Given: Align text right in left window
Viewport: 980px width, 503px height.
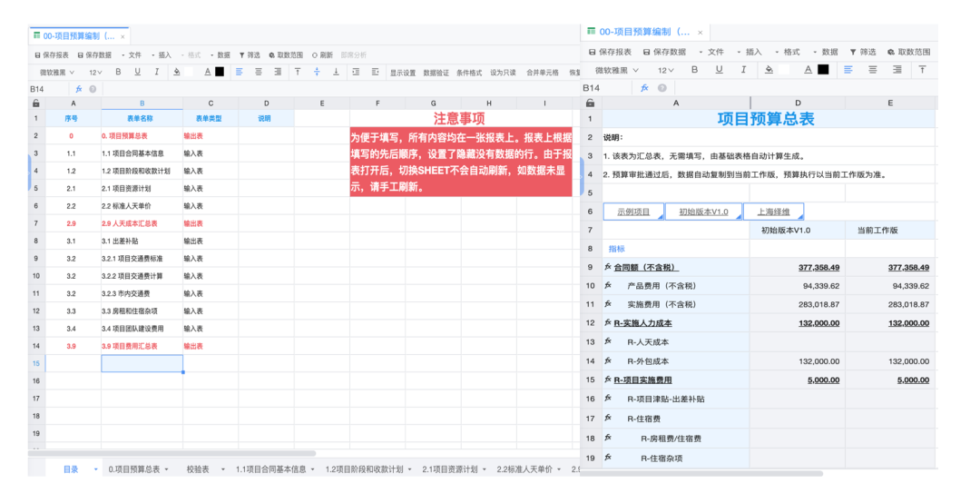Looking at the screenshot, I should tap(278, 72).
